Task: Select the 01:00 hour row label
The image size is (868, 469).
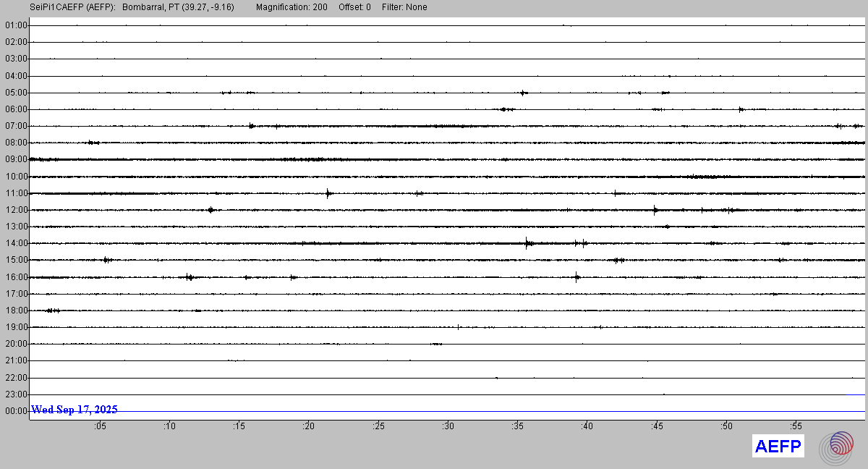Action: (16, 25)
